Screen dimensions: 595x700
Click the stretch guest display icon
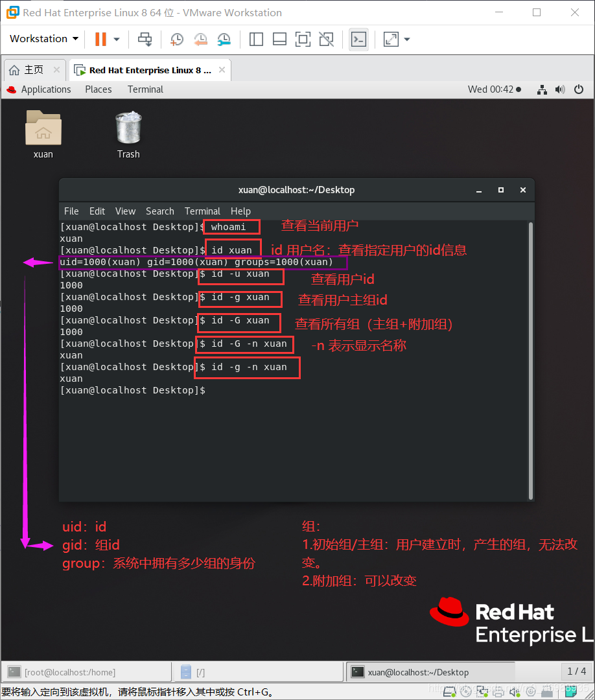[x=391, y=40]
